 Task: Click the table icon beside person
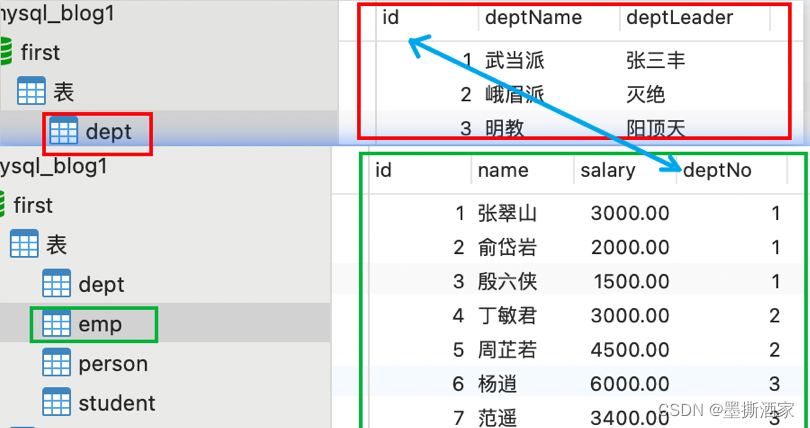(56, 363)
